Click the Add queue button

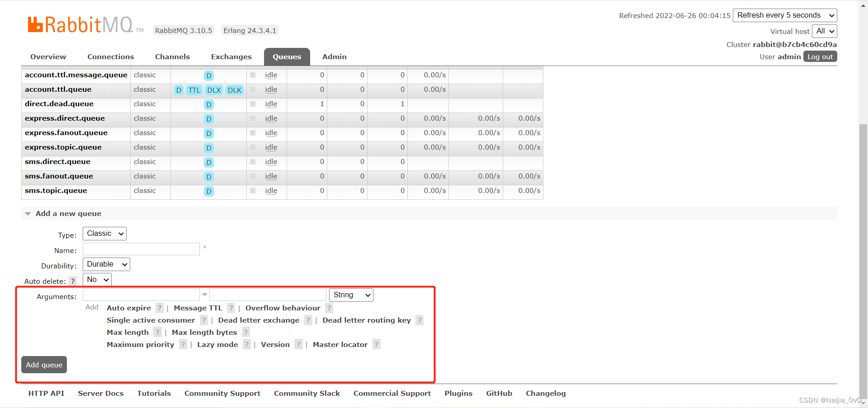(x=44, y=365)
